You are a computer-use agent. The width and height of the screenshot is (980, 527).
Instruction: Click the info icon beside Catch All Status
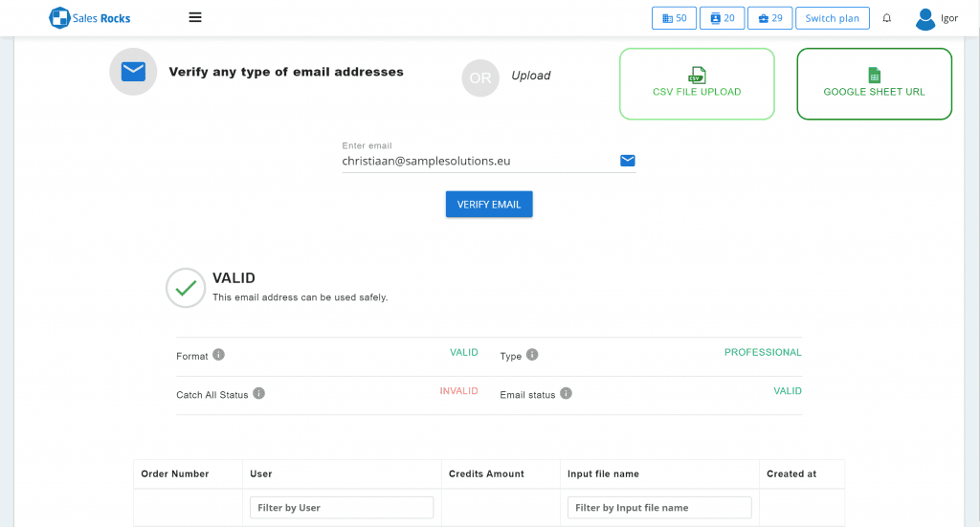click(x=258, y=393)
